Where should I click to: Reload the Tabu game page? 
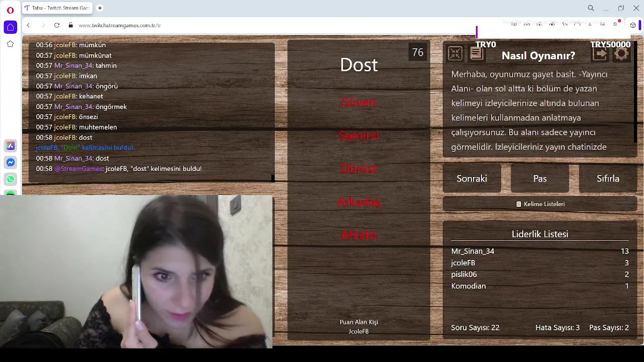[57, 25]
